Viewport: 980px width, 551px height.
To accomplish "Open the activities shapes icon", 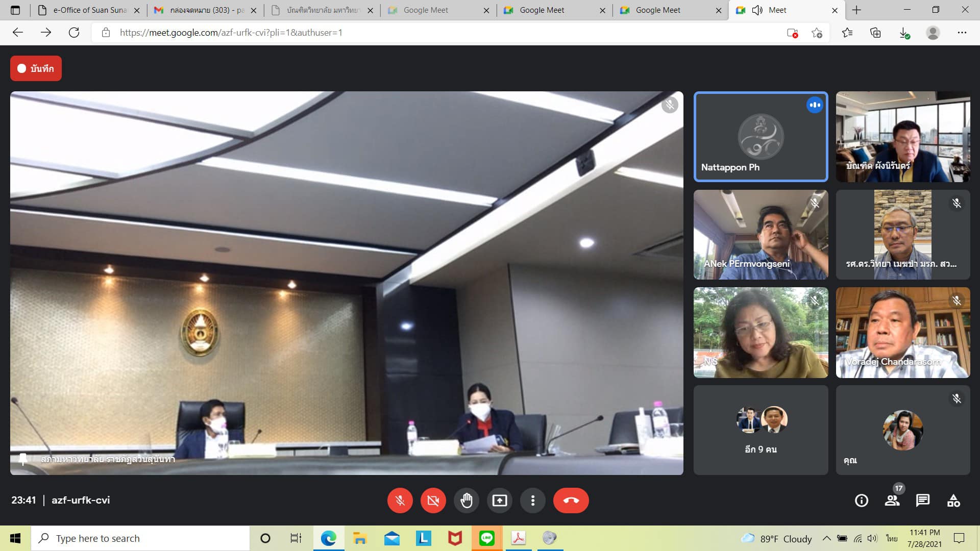I will 953,500.
